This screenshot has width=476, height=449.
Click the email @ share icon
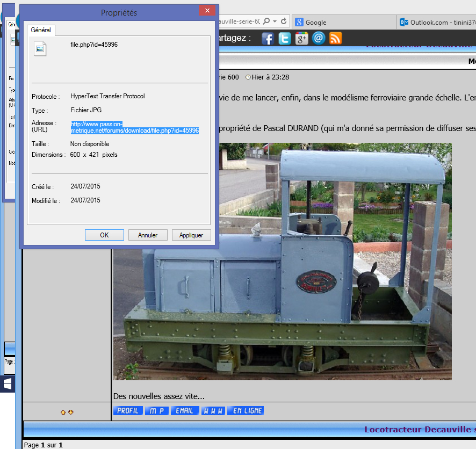(319, 38)
